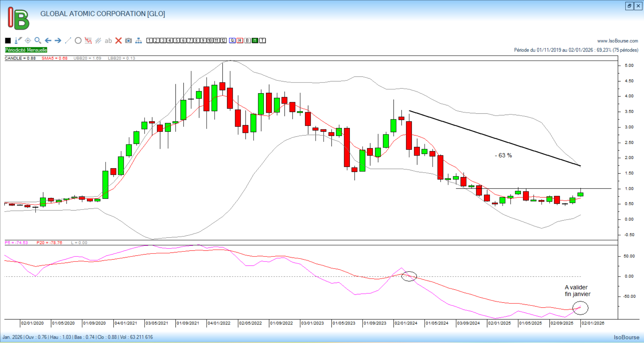644x343 pixels.
Task: Choose the circle drawing tool
Action: [78, 41]
